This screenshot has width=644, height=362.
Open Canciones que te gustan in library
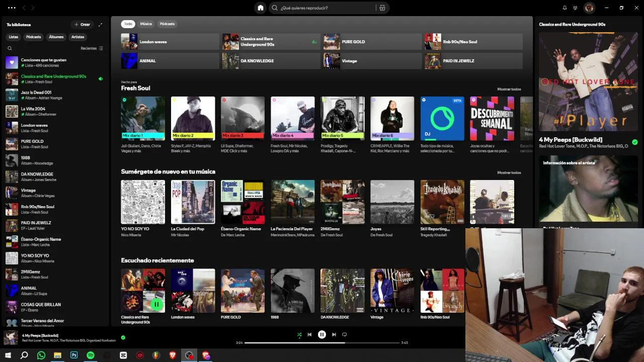pyautogui.click(x=54, y=62)
